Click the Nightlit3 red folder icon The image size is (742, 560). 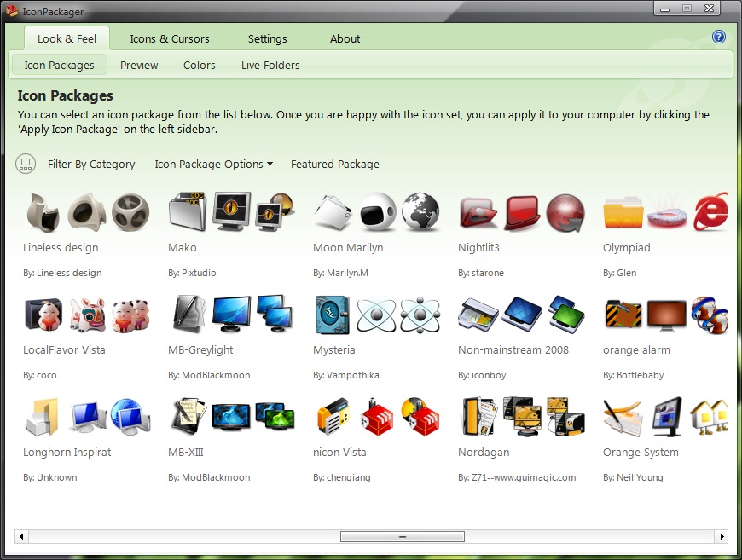tap(478, 213)
